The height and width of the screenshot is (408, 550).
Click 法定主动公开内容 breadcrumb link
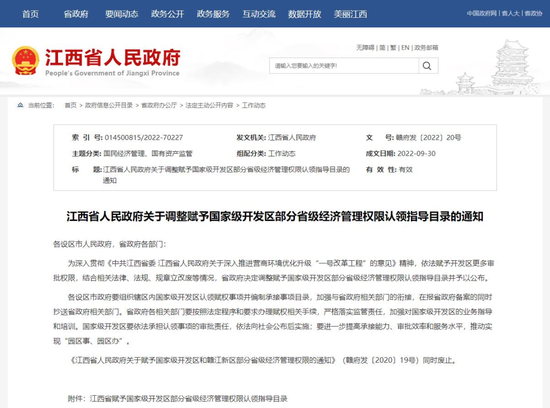pos(209,105)
